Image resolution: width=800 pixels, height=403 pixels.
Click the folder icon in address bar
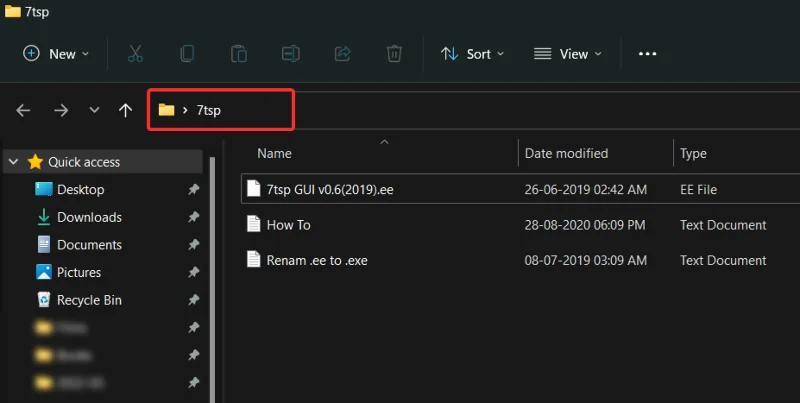coord(166,110)
